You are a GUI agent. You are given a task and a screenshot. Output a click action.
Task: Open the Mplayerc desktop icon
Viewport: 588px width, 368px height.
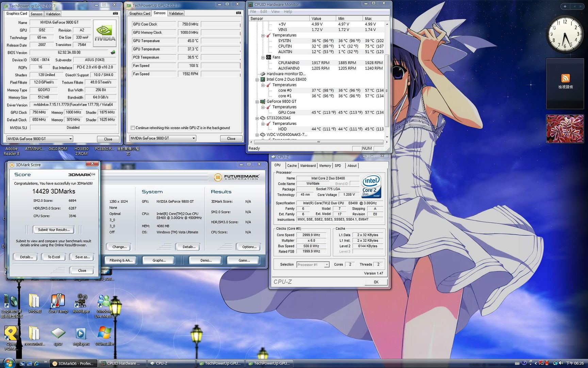[81, 336]
